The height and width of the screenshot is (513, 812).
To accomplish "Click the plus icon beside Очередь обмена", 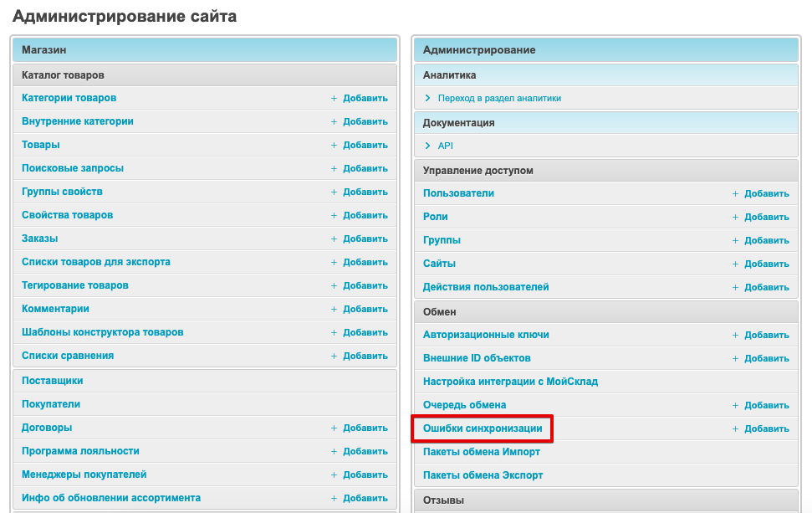I will click(735, 405).
